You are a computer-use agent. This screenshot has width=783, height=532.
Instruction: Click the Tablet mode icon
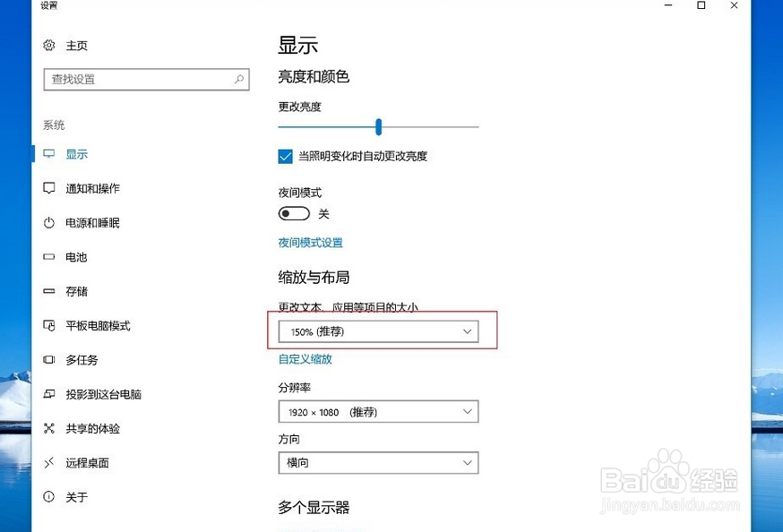[49, 326]
